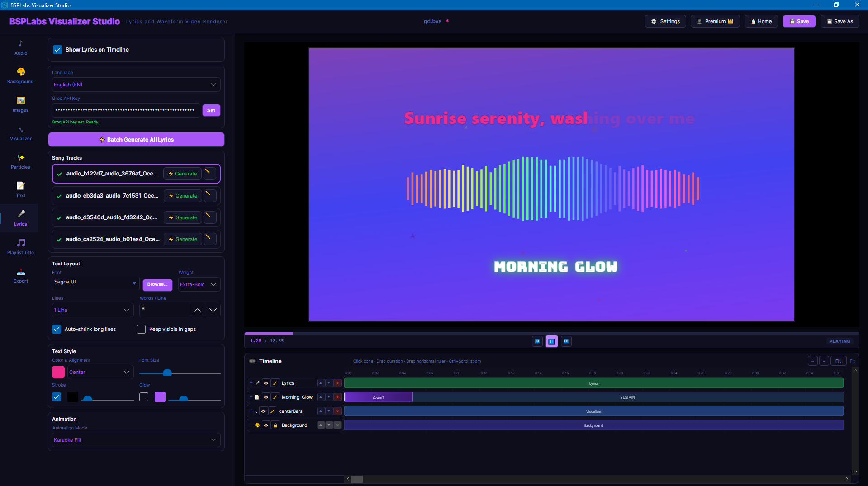Skip back to start of playback
Viewport: 868px width, 486px height.
tap(537, 341)
